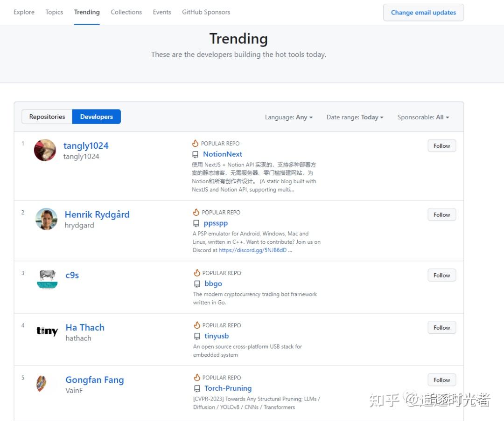504x421 pixels.
Task: Open the tinyusb repository link
Action: point(217,336)
